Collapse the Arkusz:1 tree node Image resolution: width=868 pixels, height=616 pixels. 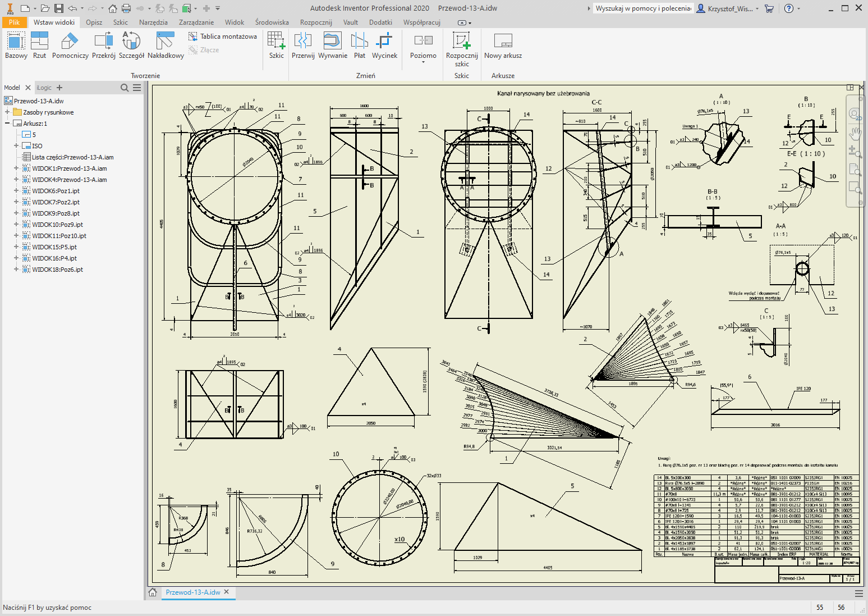click(x=7, y=124)
